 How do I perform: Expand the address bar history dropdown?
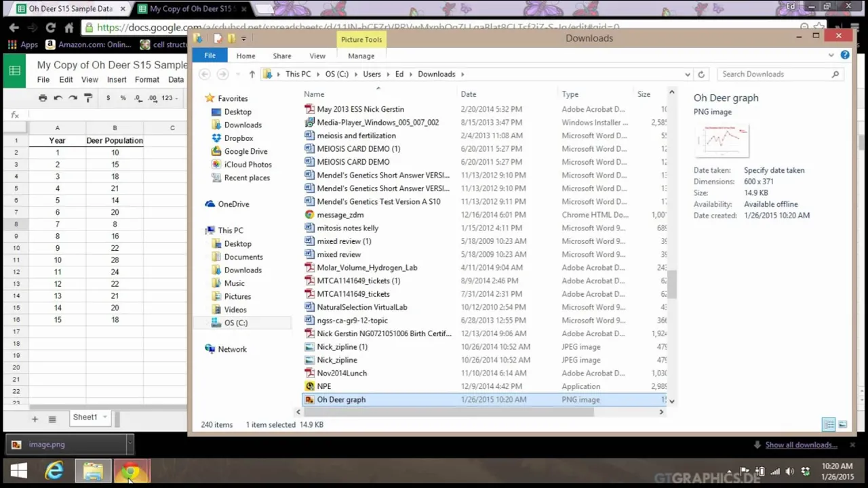[688, 74]
